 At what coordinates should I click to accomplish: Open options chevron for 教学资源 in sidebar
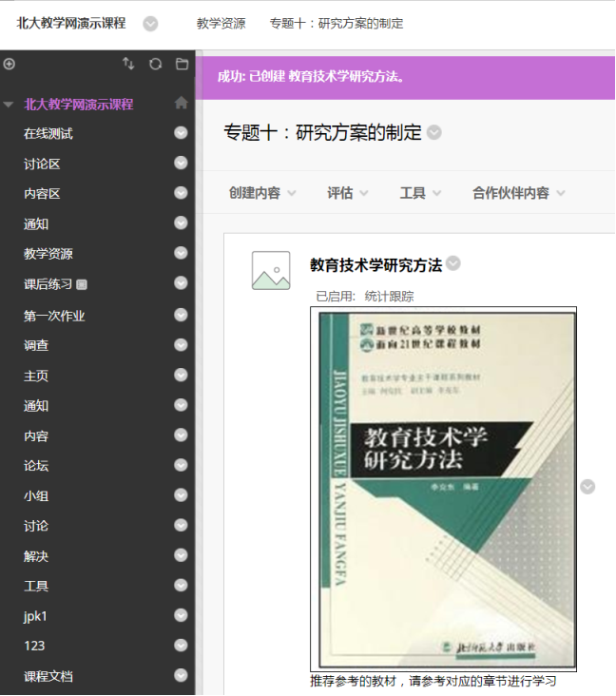click(x=181, y=253)
